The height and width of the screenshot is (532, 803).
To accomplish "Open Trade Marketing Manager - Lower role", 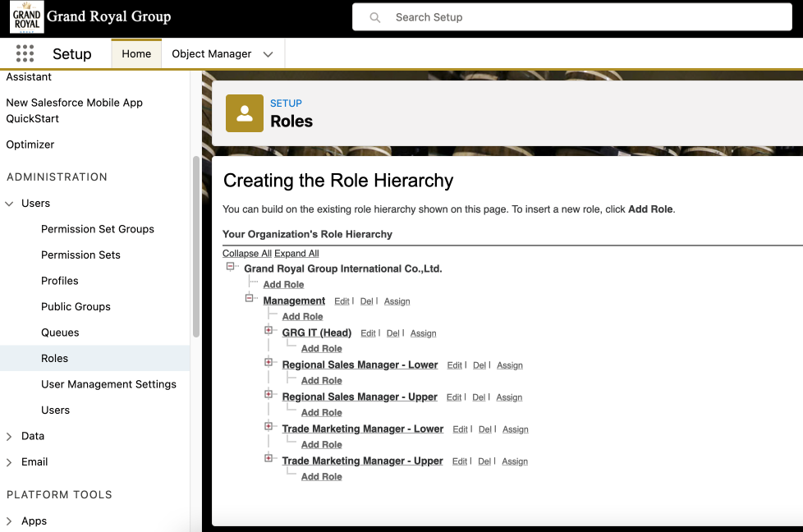I will click(x=363, y=429).
